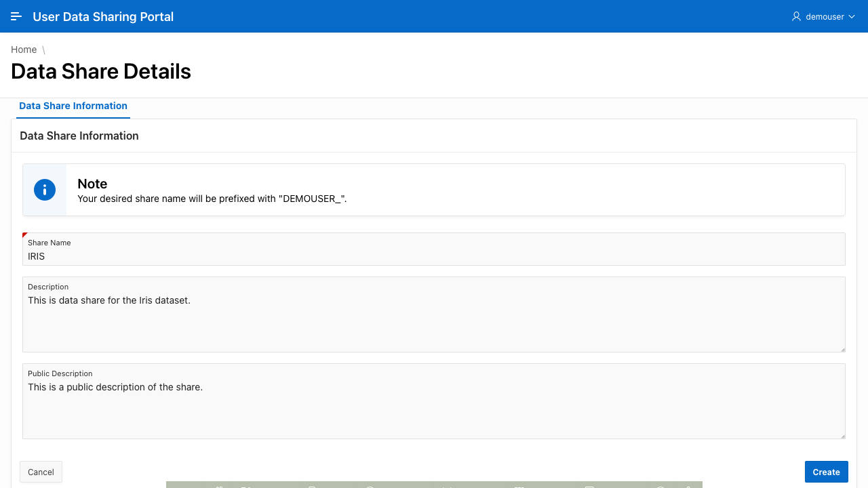Click into the Description text area
The width and height of the screenshot is (868, 488).
[x=434, y=314]
